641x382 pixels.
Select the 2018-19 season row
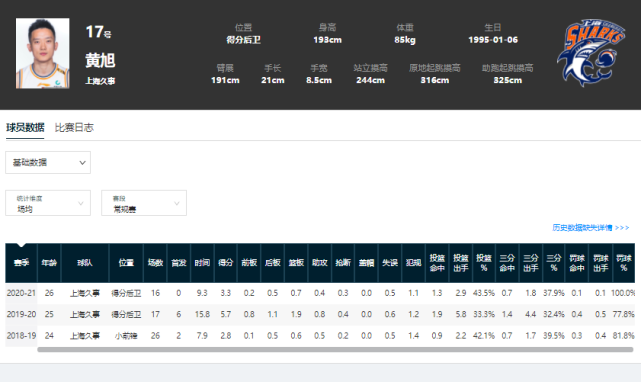click(x=320, y=336)
